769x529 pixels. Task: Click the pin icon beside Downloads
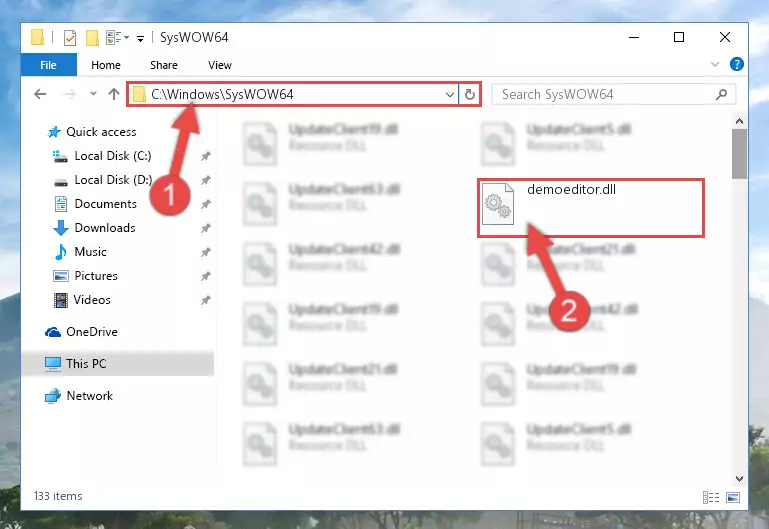click(205, 228)
